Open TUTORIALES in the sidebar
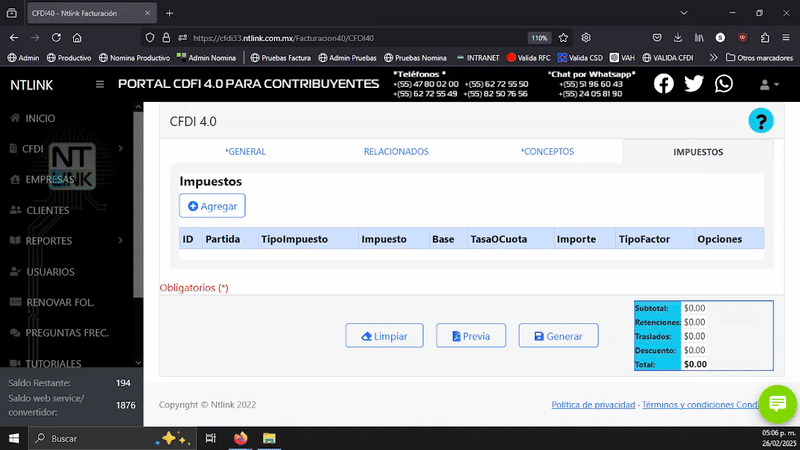 pos(45,363)
